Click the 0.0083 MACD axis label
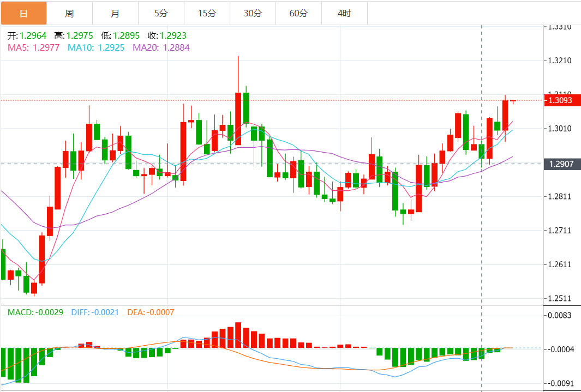Viewport: 581px width, 392px height. coord(560,315)
